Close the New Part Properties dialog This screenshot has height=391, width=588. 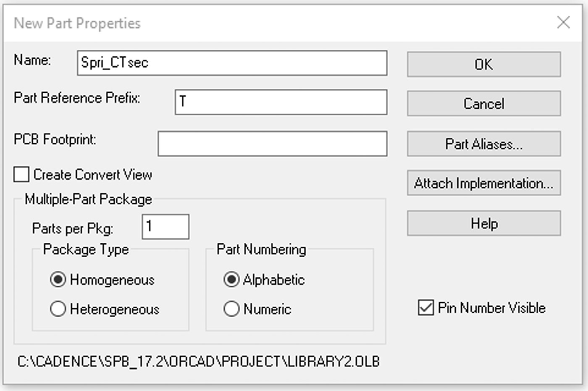563,22
